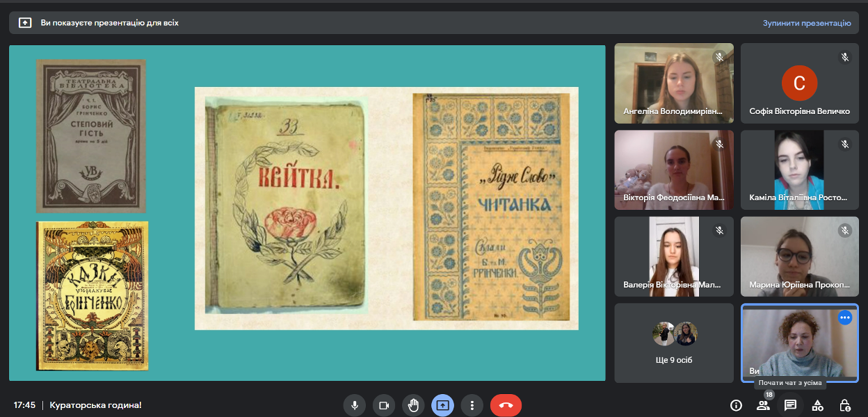Click the Рідне Слово Читанка book cover
The height and width of the screenshot is (417, 868).
coord(496,207)
